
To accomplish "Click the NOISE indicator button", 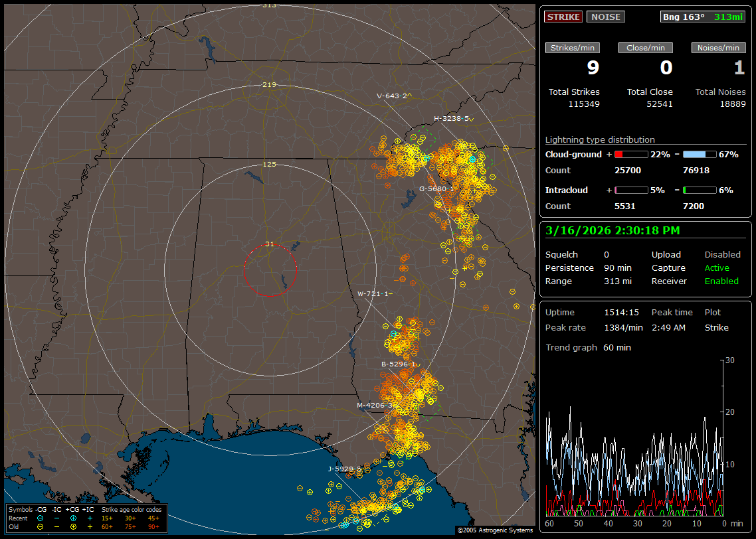I will [x=605, y=17].
